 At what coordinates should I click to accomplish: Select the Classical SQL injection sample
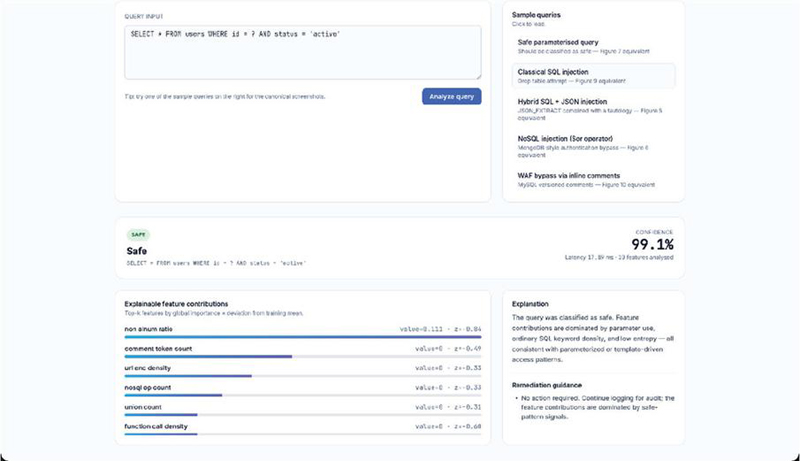[x=593, y=76]
